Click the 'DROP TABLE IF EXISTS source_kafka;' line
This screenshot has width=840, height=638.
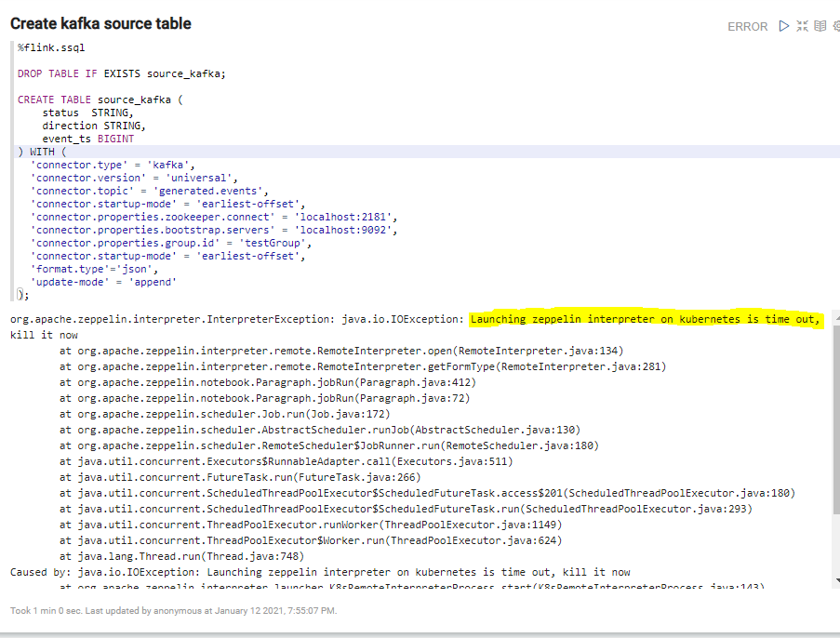(x=122, y=73)
